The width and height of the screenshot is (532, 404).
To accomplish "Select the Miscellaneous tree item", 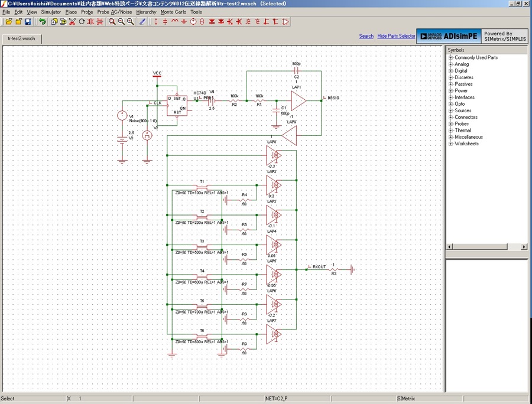I will click(x=469, y=137).
